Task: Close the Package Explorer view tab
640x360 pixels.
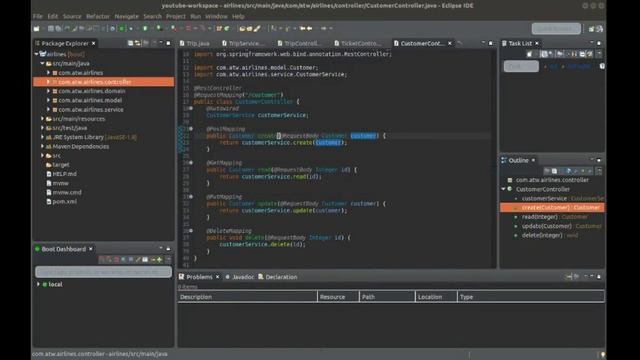Action: (x=93, y=43)
